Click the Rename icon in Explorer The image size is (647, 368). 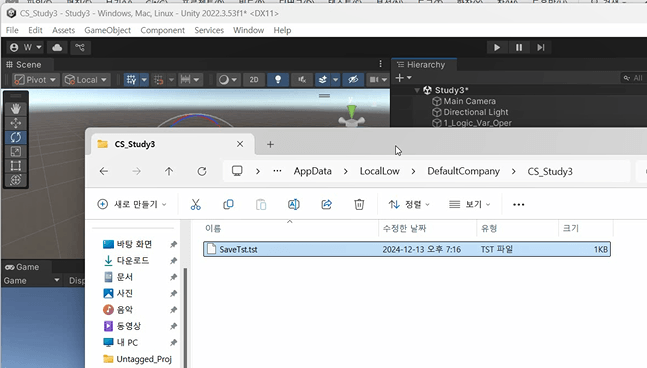pyautogui.click(x=294, y=204)
